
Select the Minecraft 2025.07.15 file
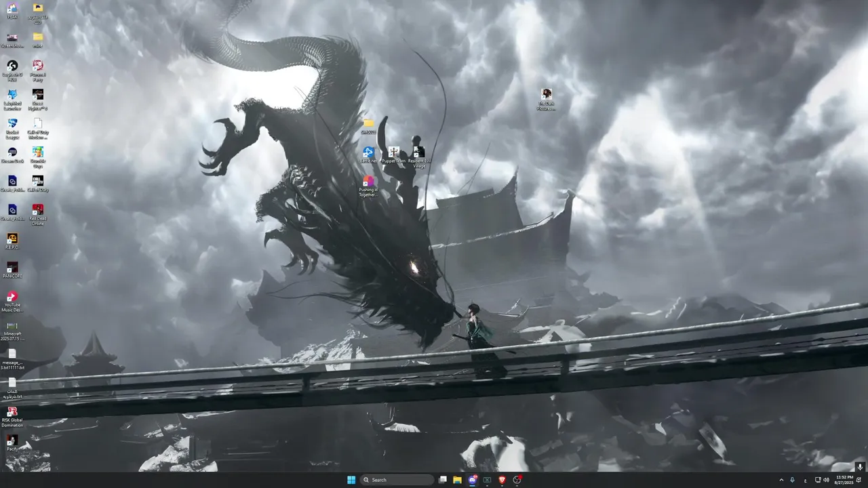point(12,330)
